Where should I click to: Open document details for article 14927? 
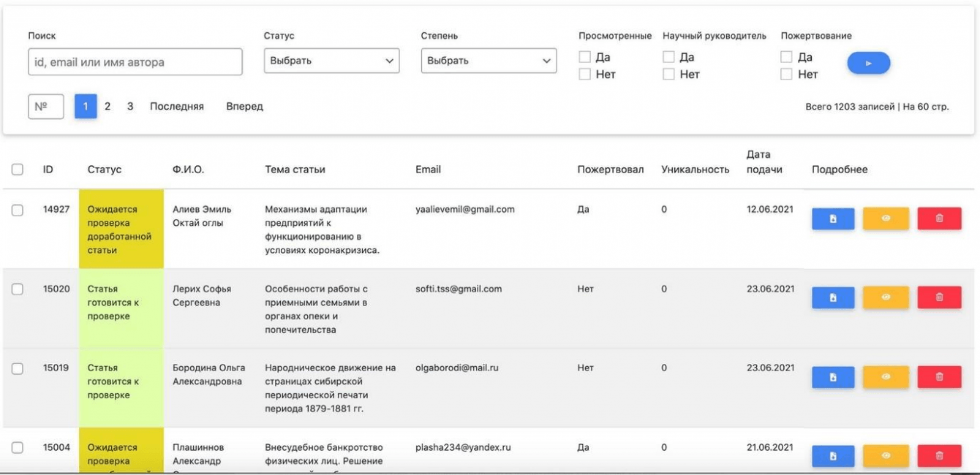(x=832, y=218)
